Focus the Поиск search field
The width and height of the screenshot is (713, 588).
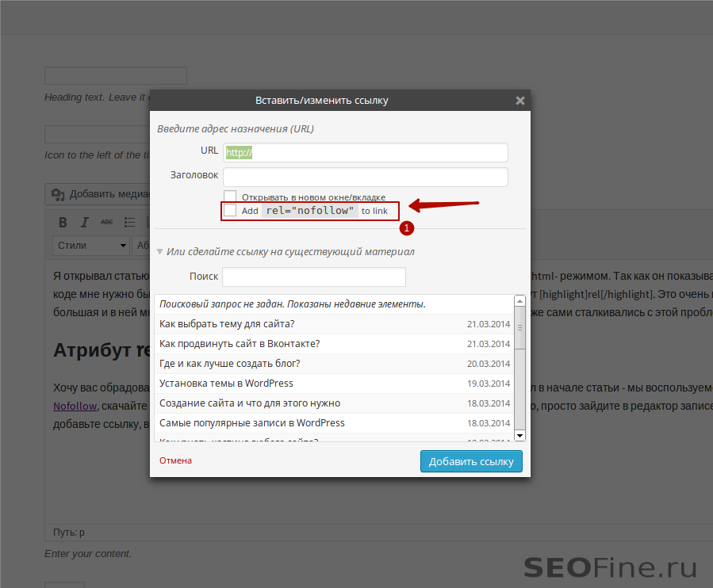coord(313,277)
